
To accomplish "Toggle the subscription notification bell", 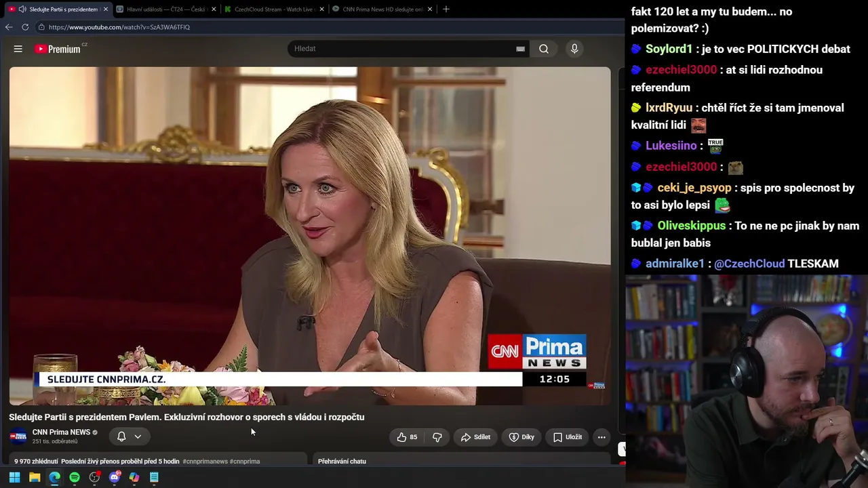I will pos(121,436).
